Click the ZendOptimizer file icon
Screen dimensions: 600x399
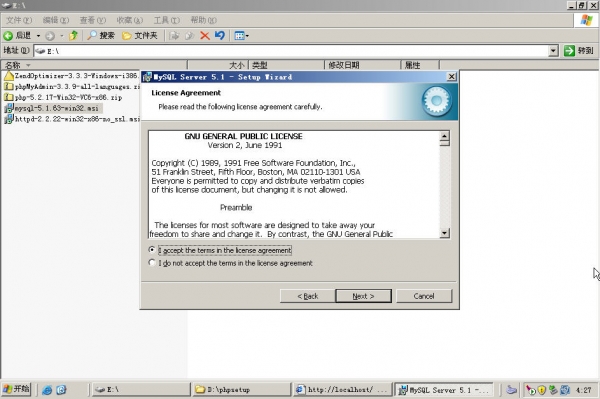point(8,76)
